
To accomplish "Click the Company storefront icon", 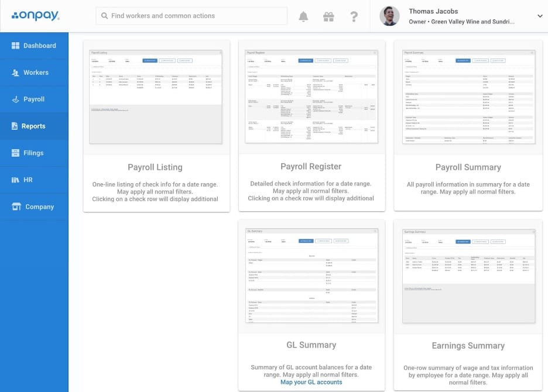I will pyautogui.click(x=15, y=207).
